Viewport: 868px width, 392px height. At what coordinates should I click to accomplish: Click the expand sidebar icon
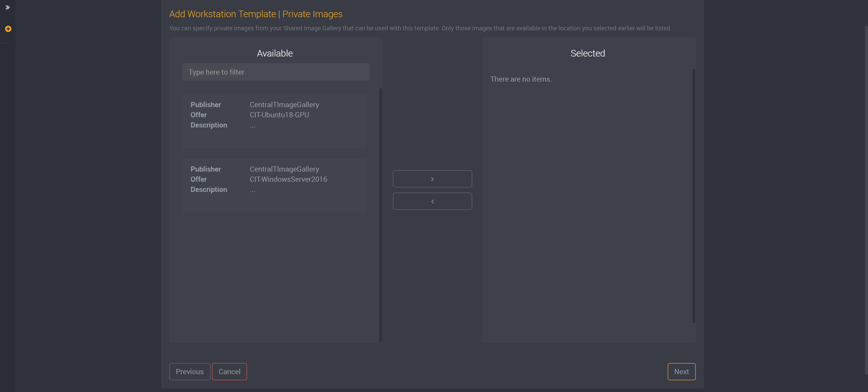coord(7,7)
